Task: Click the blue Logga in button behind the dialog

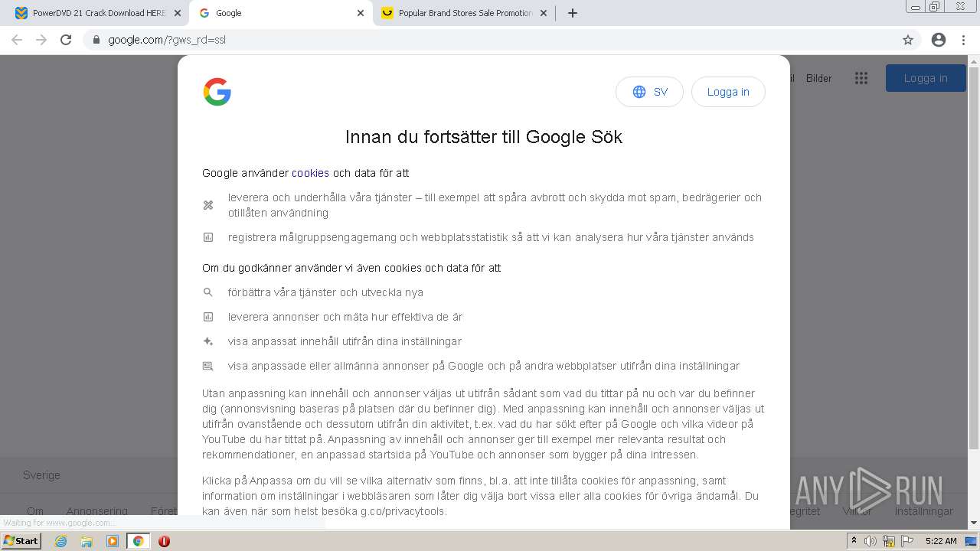Action: click(x=926, y=78)
